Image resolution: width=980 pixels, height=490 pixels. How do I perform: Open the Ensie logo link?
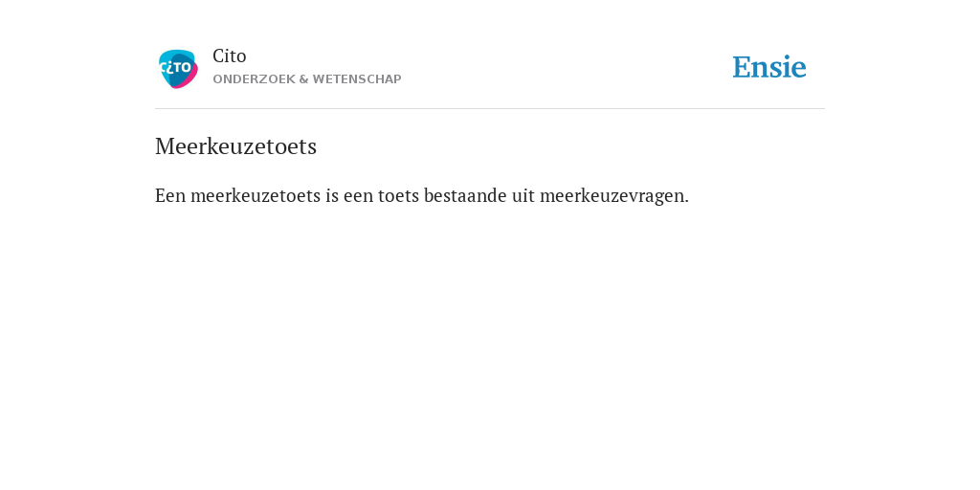click(x=768, y=68)
